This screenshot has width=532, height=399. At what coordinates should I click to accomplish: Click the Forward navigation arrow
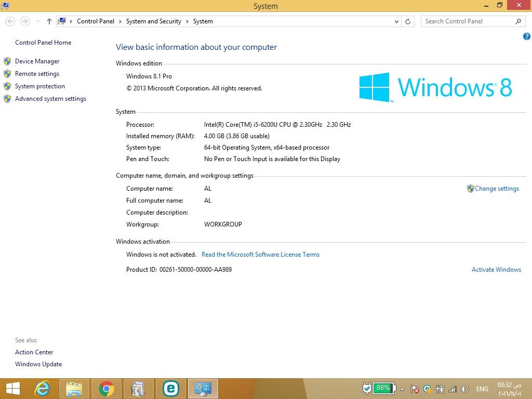(x=25, y=21)
